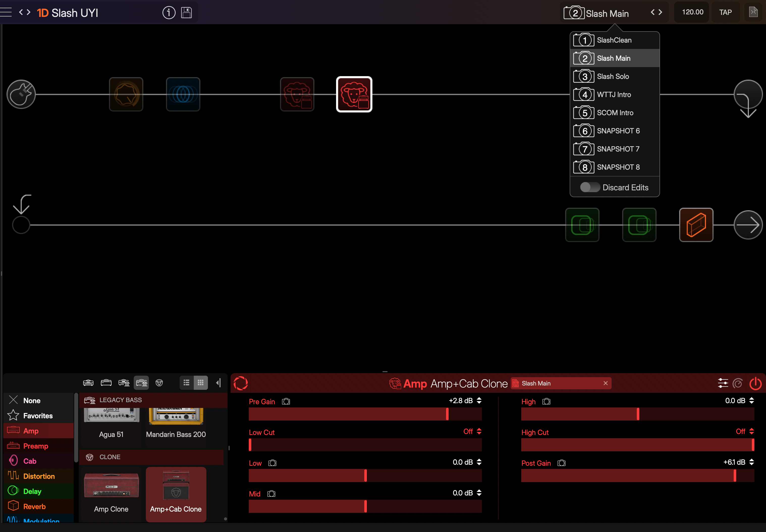Toggle snapshot camera for Mid

tap(271, 494)
